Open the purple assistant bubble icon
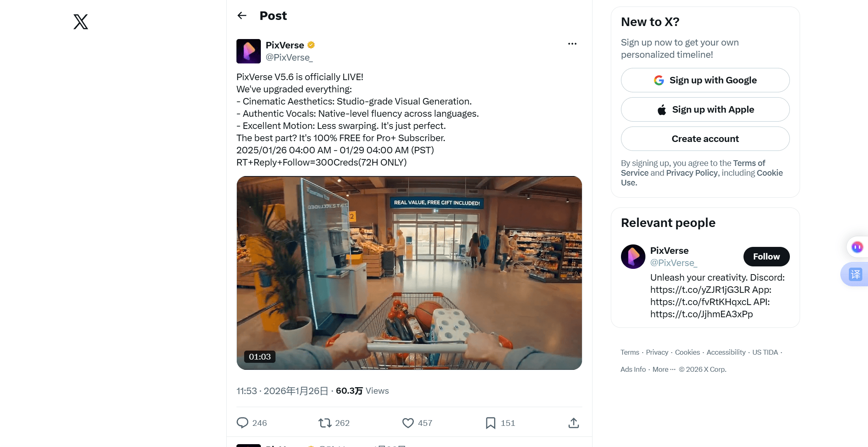Viewport: 868px width, 447px height. [x=857, y=247]
